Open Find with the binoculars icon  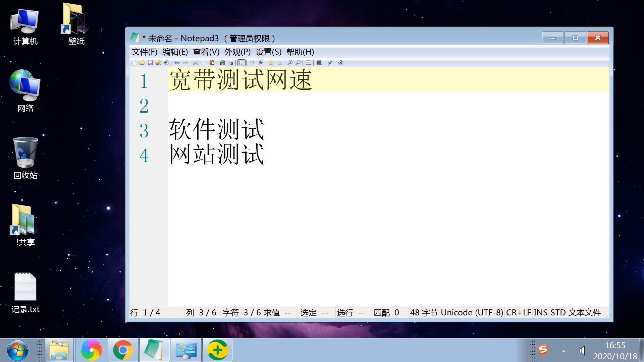[x=222, y=63]
